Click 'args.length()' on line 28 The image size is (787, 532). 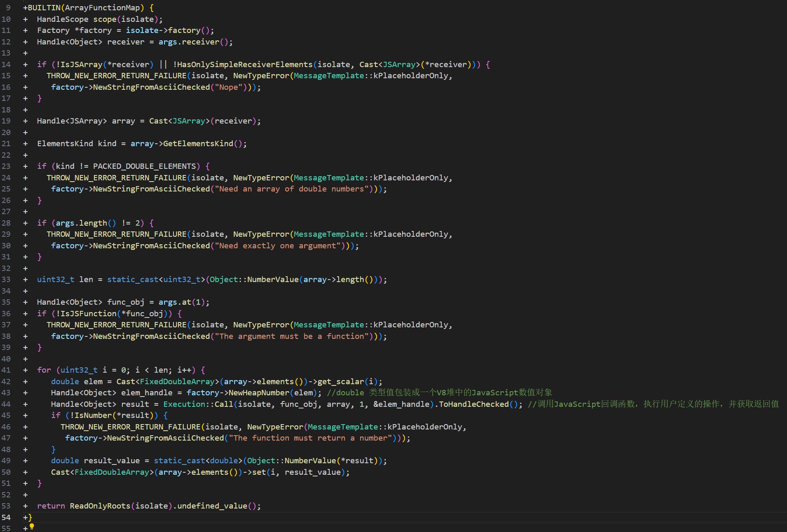pos(86,223)
